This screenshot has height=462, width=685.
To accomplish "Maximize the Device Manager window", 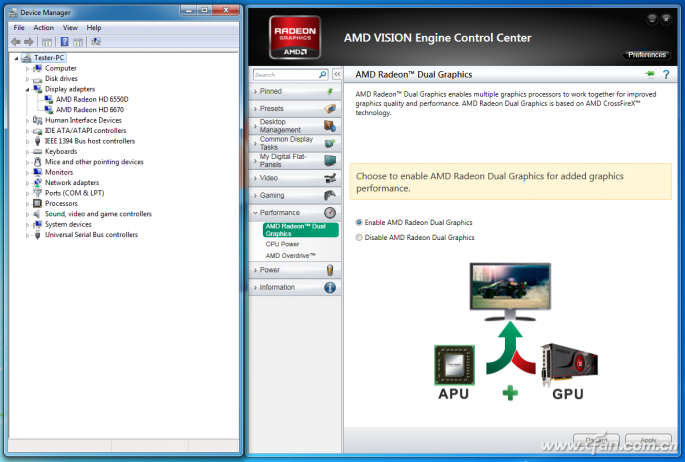I will (x=204, y=10).
